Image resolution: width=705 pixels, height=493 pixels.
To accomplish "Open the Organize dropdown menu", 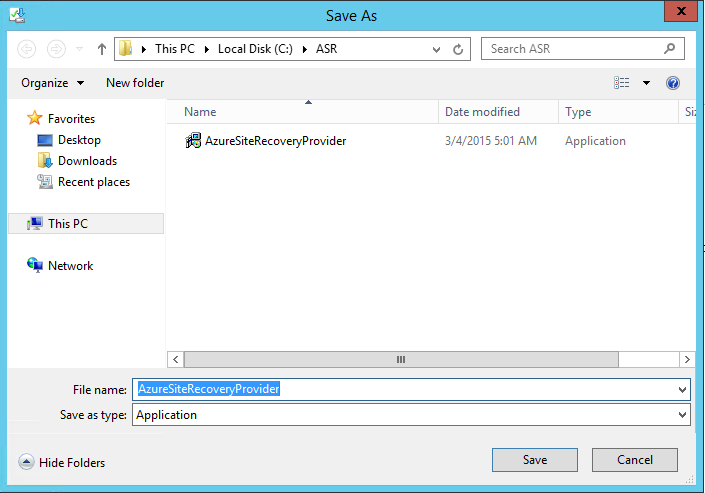I will pos(52,83).
